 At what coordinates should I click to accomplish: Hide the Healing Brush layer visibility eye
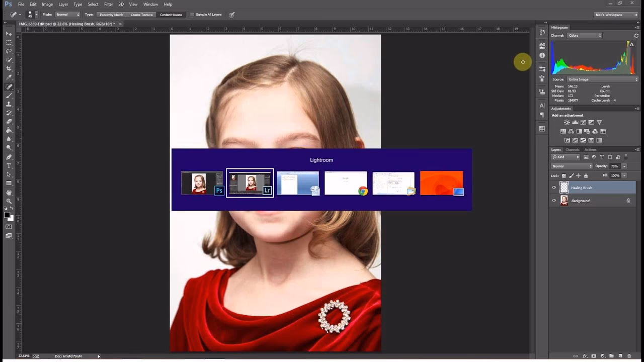553,187
